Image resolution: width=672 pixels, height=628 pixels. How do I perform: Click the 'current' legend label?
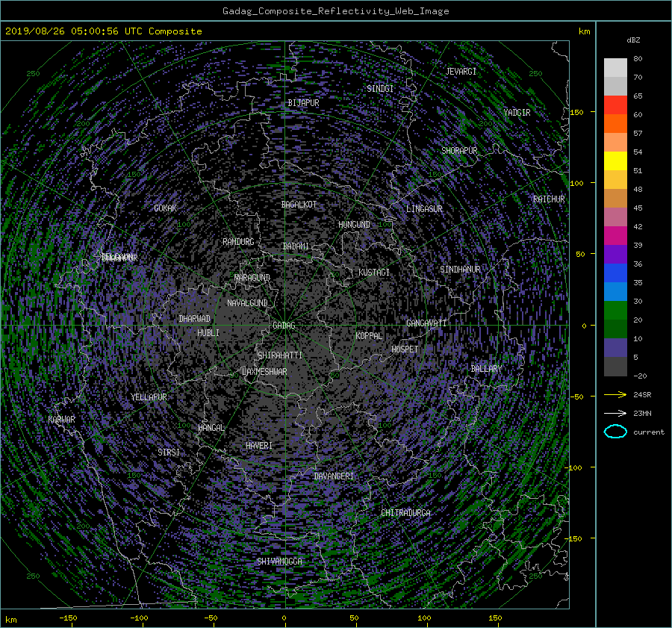click(x=649, y=432)
